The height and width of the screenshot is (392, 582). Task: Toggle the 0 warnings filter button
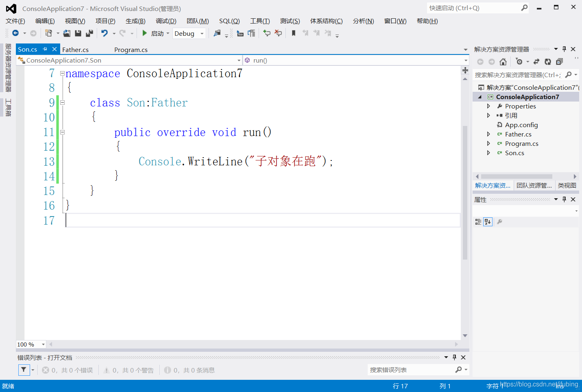click(128, 370)
